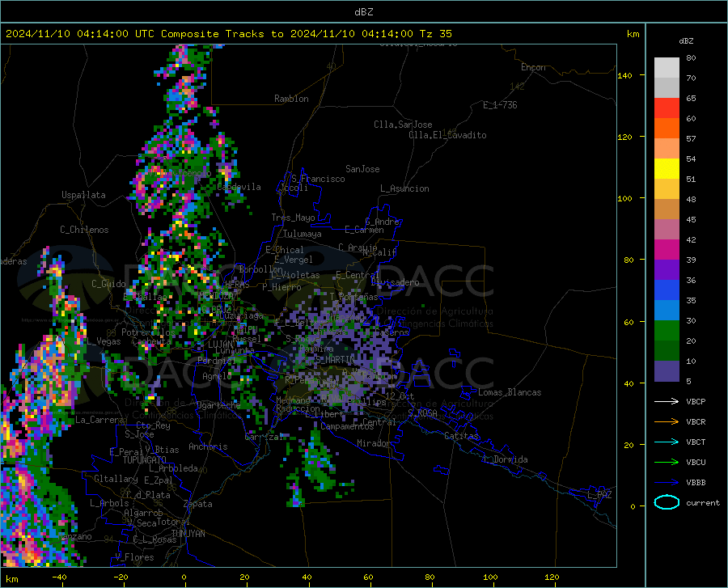Click the green VBCU arrow icon
This screenshot has height=588, width=728.
tap(667, 463)
